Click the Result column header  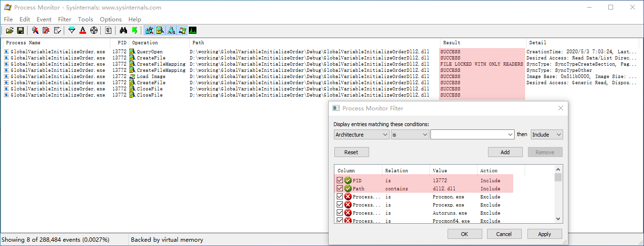click(482, 42)
